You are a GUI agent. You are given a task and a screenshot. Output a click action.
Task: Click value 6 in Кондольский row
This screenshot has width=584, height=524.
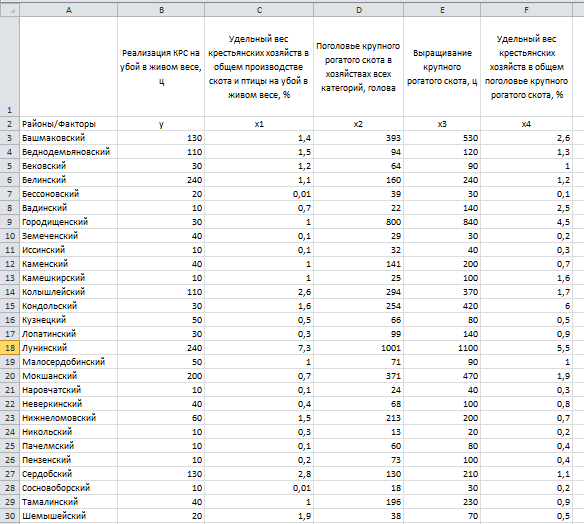(x=526, y=306)
